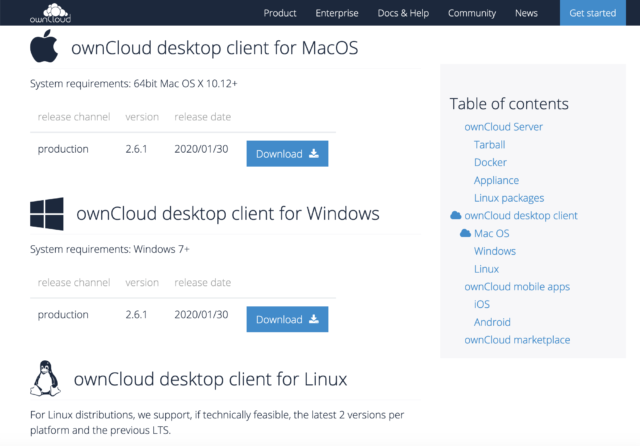This screenshot has width=640, height=446.
Task: Open the Product menu
Action: click(x=280, y=13)
